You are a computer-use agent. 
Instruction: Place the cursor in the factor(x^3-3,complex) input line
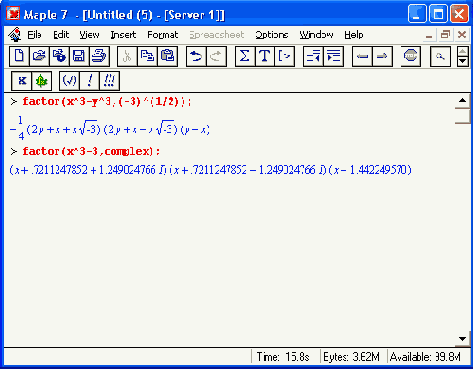coord(91,151)
